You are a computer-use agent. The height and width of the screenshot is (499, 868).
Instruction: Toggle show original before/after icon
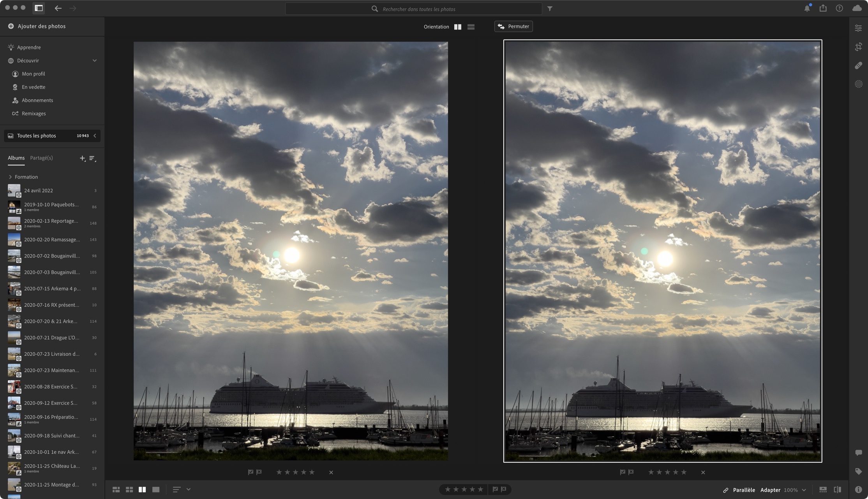tap(837, 490)
